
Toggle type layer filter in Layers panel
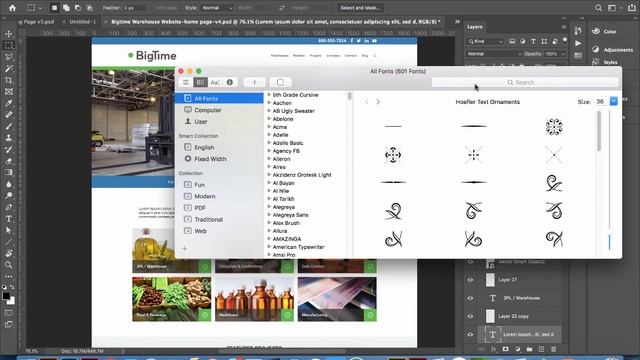533,41
